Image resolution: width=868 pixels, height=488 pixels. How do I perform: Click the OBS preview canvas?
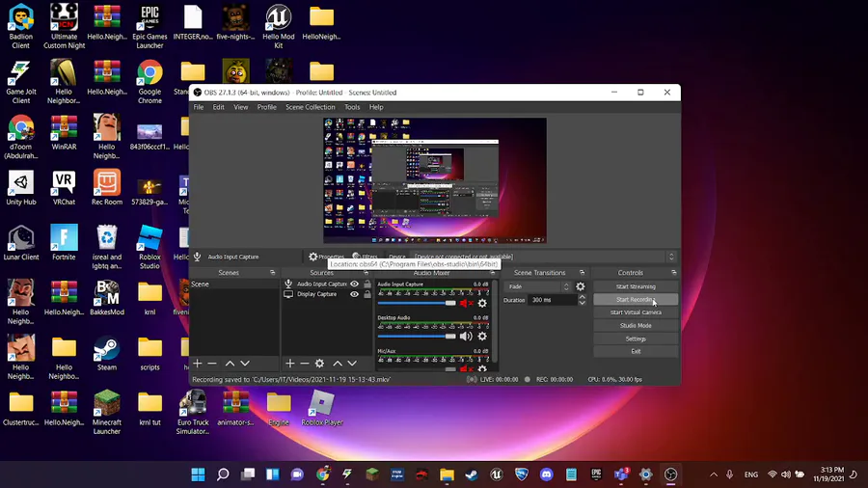point(435,180)
